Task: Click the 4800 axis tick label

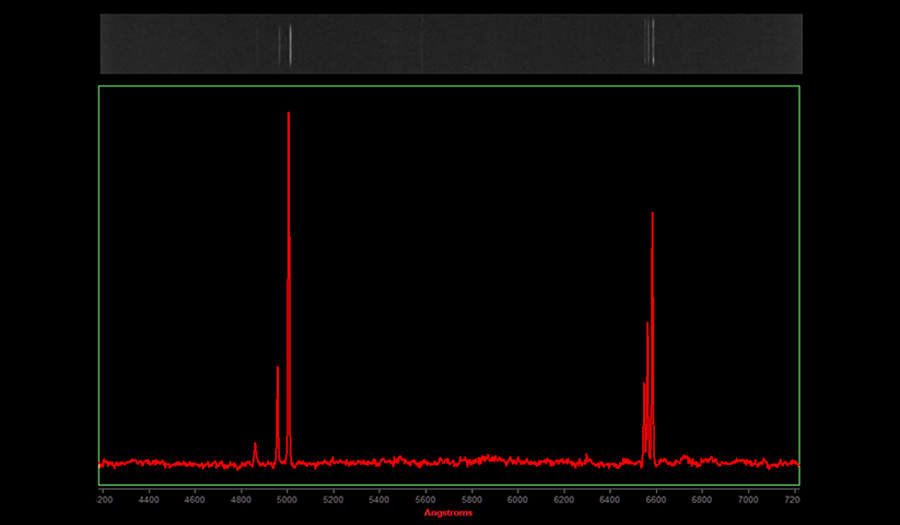Action: pos(241,498)
